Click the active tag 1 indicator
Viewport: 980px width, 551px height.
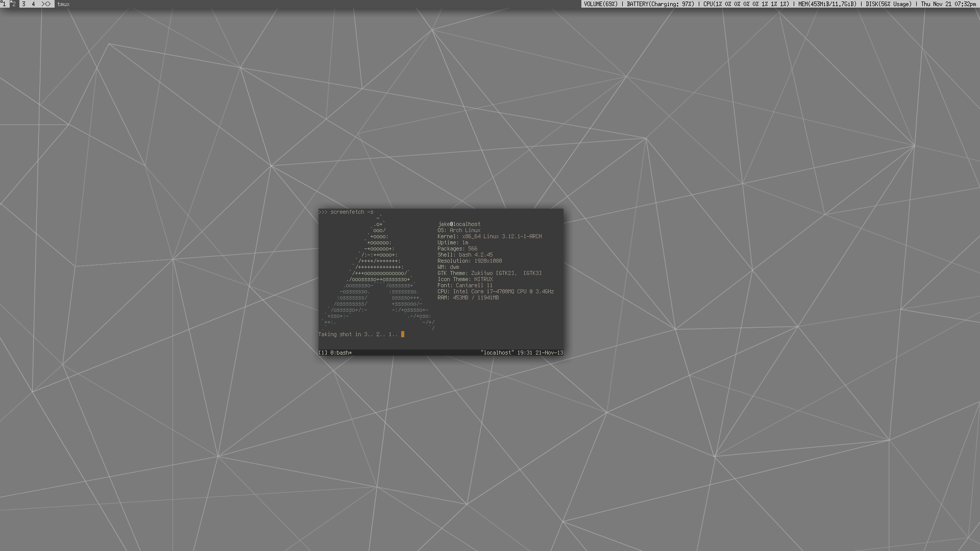4,4
